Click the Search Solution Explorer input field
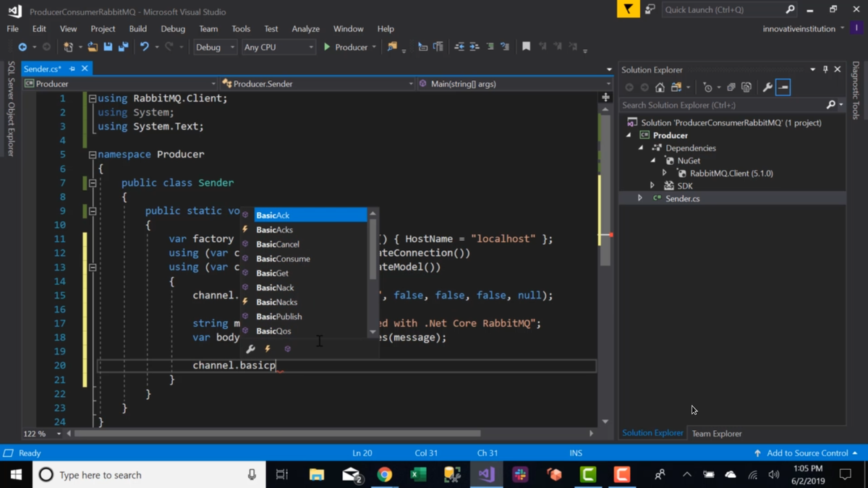868x488 pixels. pyautogui.click(x=723, y=105)
